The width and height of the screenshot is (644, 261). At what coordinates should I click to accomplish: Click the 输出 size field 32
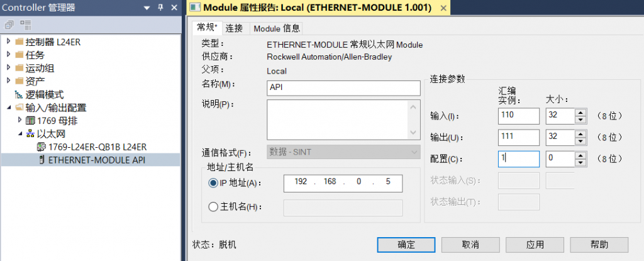click(560, 137)
